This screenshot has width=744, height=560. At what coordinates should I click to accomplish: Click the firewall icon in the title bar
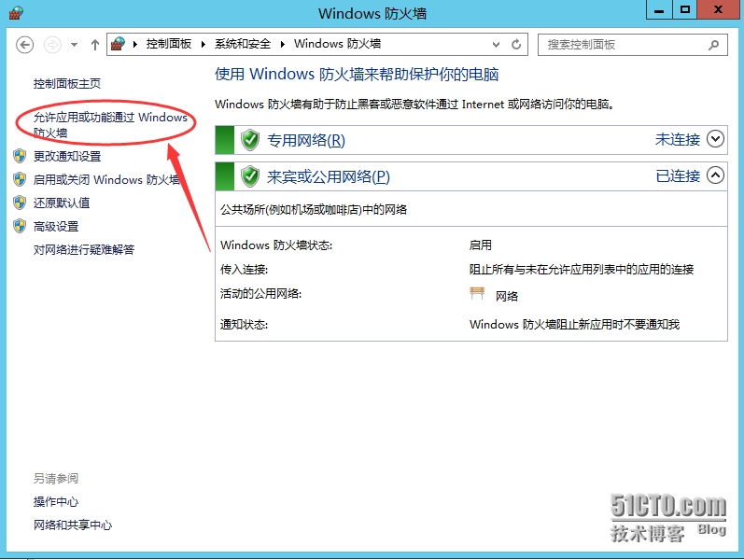pos(16,13)
